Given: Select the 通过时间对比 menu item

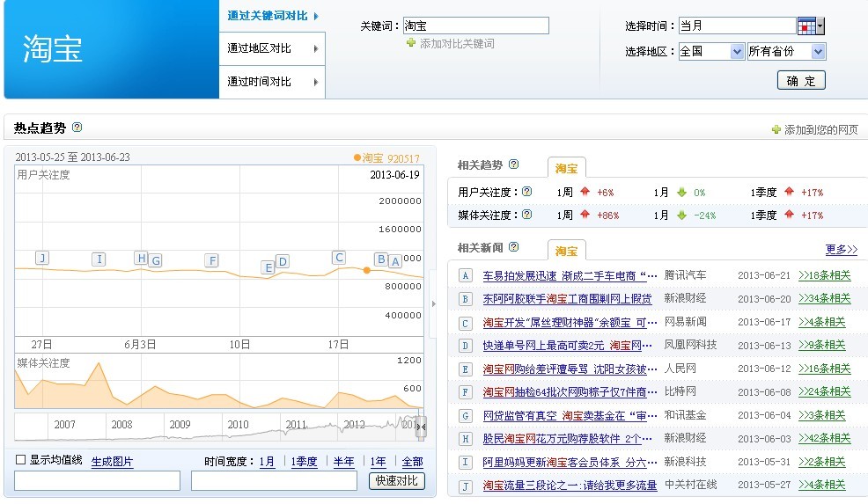Looking at the screenshot, I should (x=272, y=82).
